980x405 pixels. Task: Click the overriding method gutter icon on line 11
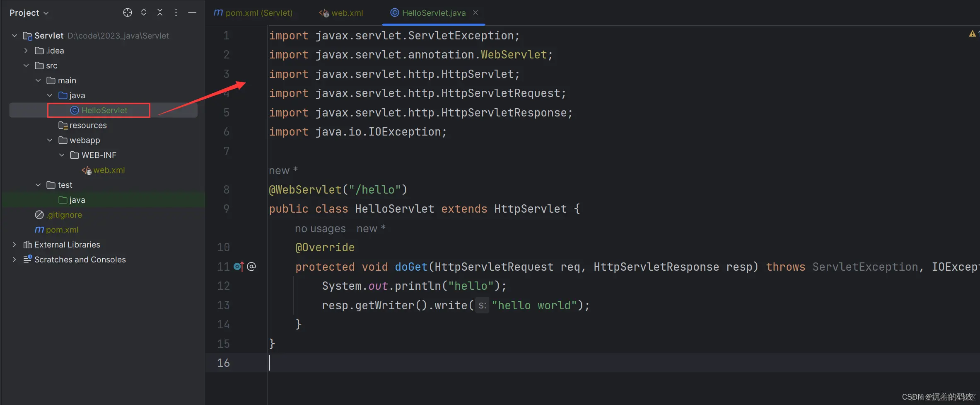[x=239, y=267]
